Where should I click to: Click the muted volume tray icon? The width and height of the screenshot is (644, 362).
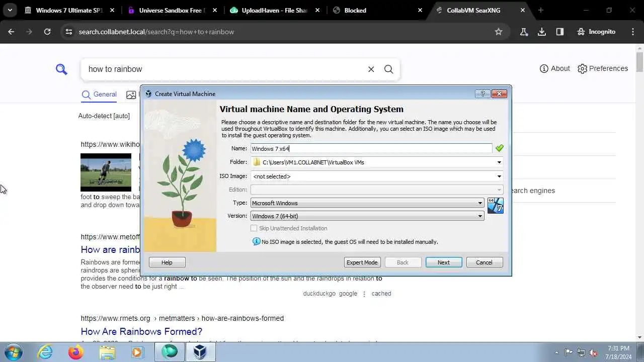593,352
